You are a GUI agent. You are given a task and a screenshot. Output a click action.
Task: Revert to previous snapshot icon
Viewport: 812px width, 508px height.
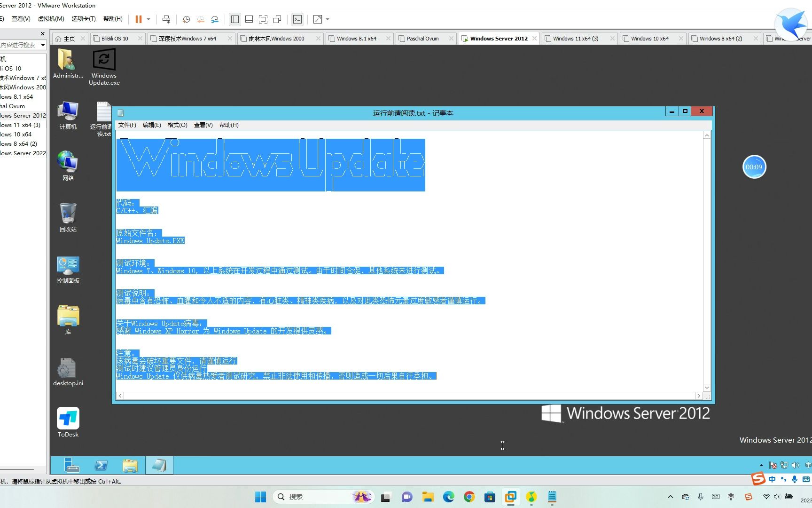(201, 19)
